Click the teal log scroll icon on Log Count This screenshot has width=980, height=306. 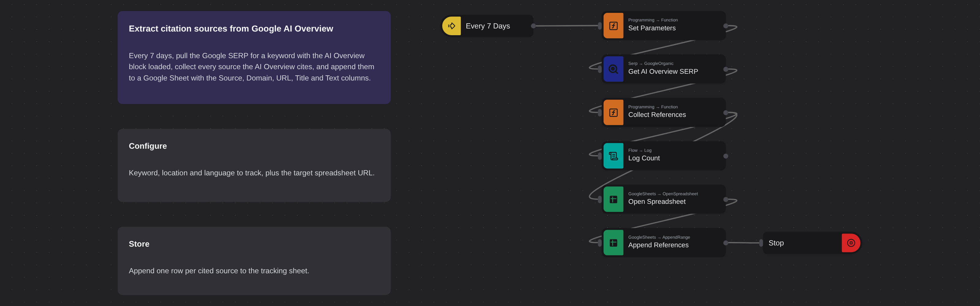coord(613,156)
